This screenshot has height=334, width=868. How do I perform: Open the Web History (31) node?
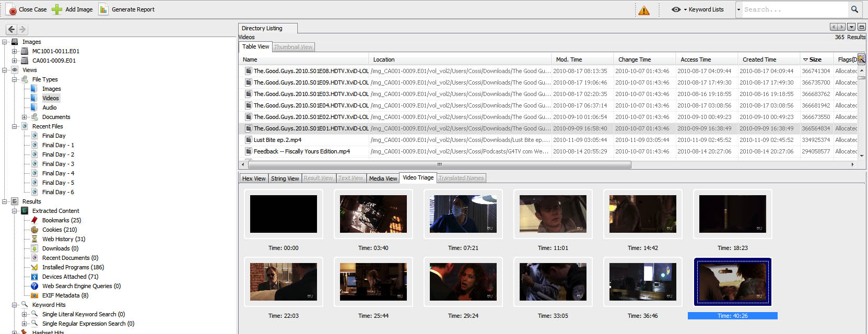tap(64, 239)
